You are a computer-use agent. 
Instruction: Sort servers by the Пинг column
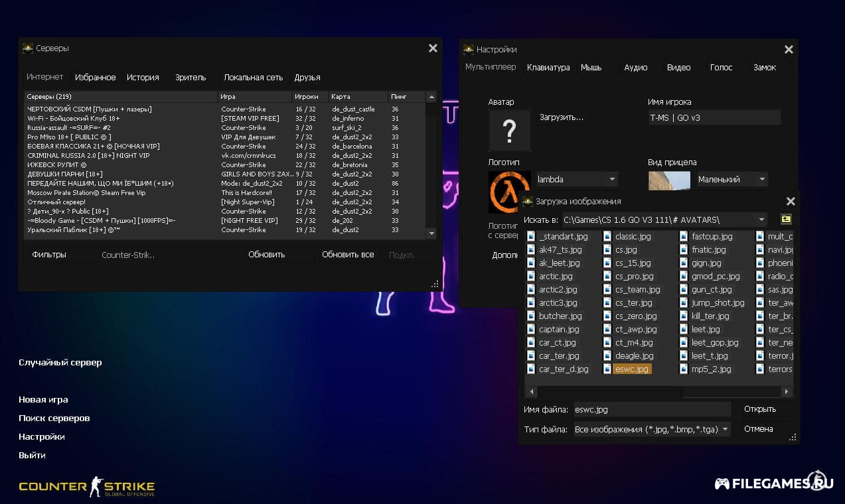point(406,97)
